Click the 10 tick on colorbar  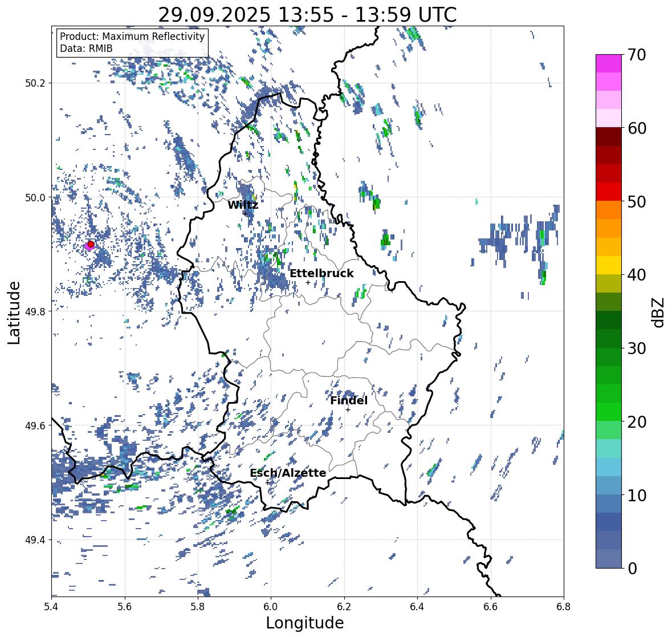pos(637,495)
